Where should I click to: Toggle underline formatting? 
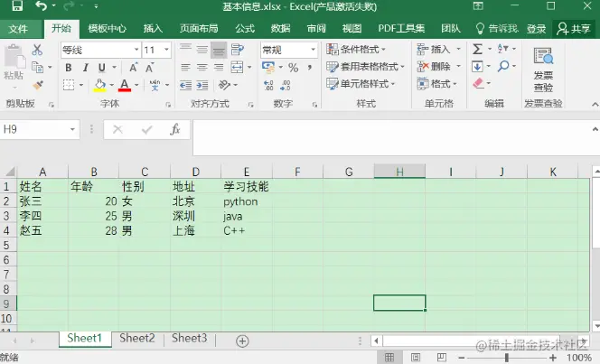[102, 68]
